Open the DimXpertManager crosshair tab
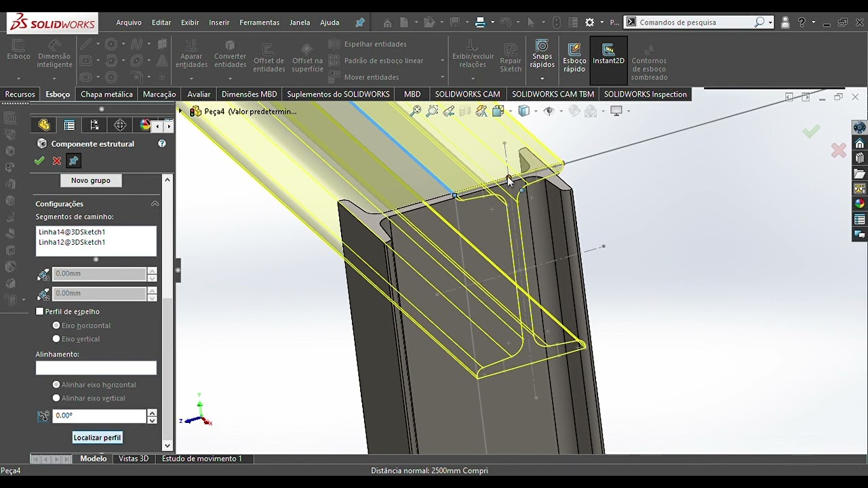This screenshot has width=868, height=488. pyautogui.click(x=120, y=125)
